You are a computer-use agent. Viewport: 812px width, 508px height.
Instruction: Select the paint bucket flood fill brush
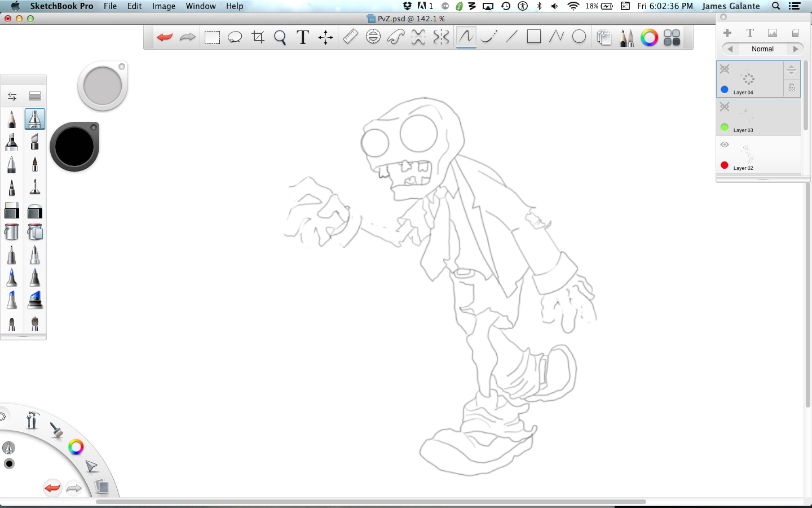(x=12, y=232)
